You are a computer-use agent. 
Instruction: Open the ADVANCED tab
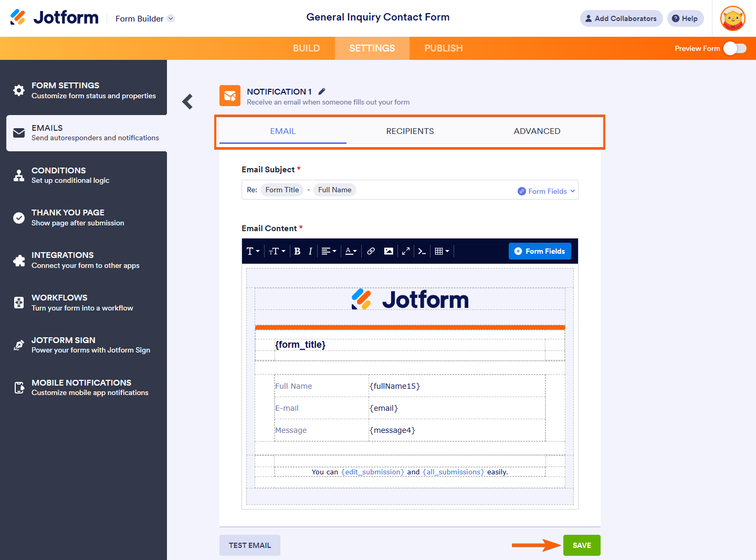[x=537, y=131]
